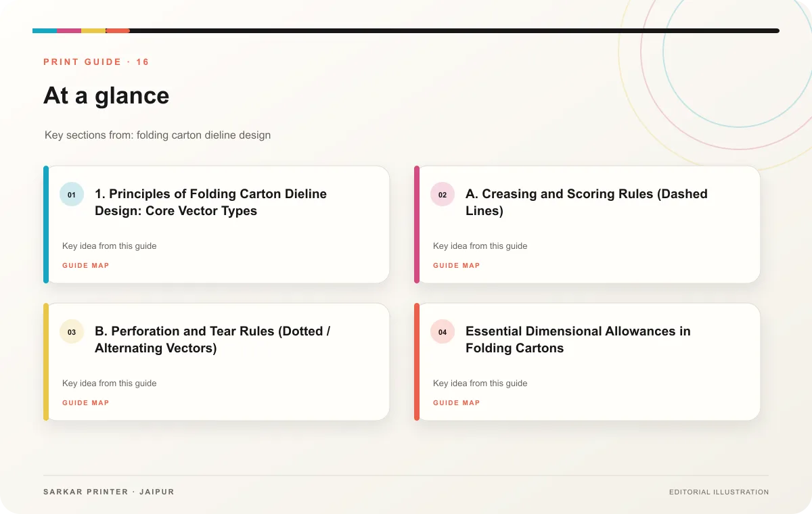Click GUIDE MAP in the Principles card

coord(86,266)
